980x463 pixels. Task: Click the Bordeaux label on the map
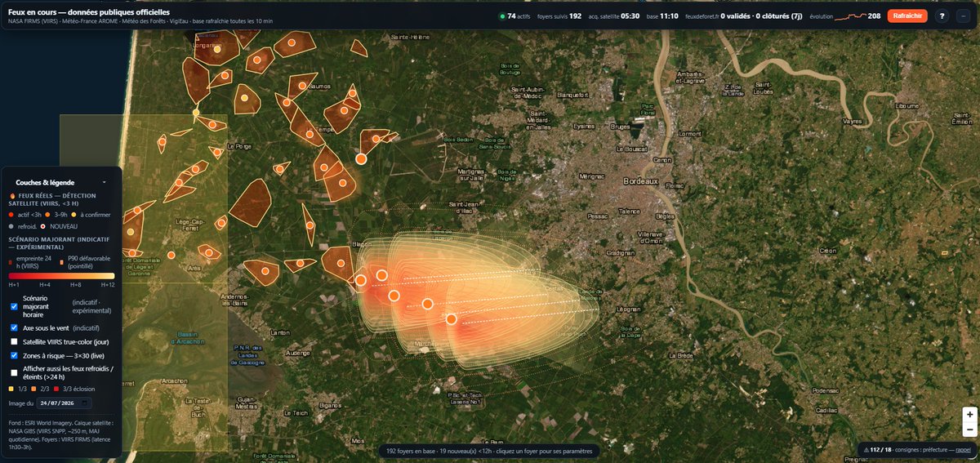pos(641,180)
